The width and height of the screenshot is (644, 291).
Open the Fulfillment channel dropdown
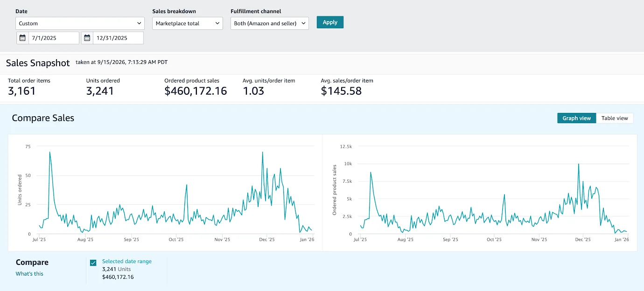(x=270, y=23)
